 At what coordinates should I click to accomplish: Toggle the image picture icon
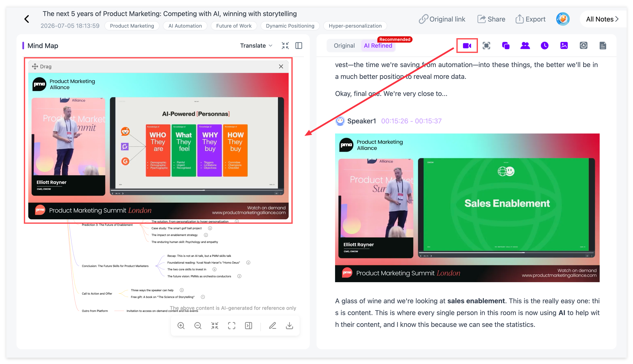(x=564, y=46)
